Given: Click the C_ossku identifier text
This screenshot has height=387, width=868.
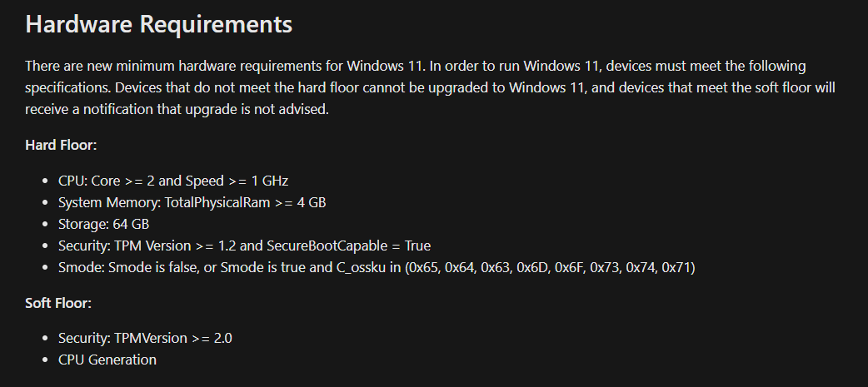Looking at the screenshot, I should [x=356, y=267].
